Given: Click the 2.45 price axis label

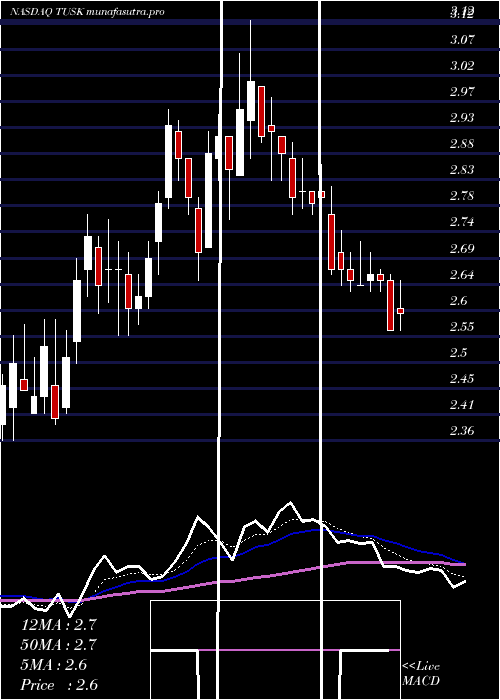Looking at the screenshot, I should click(x=462, y=379).
